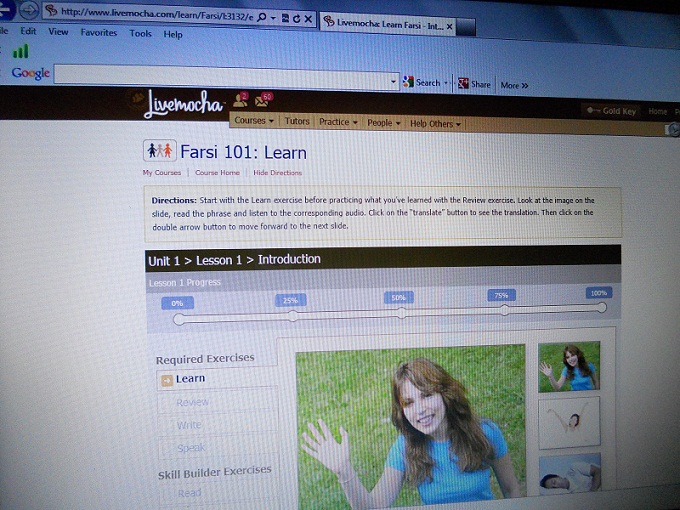The image size is (680, 510).
Task: Go to the Course Home link
Action: point(217,173)
